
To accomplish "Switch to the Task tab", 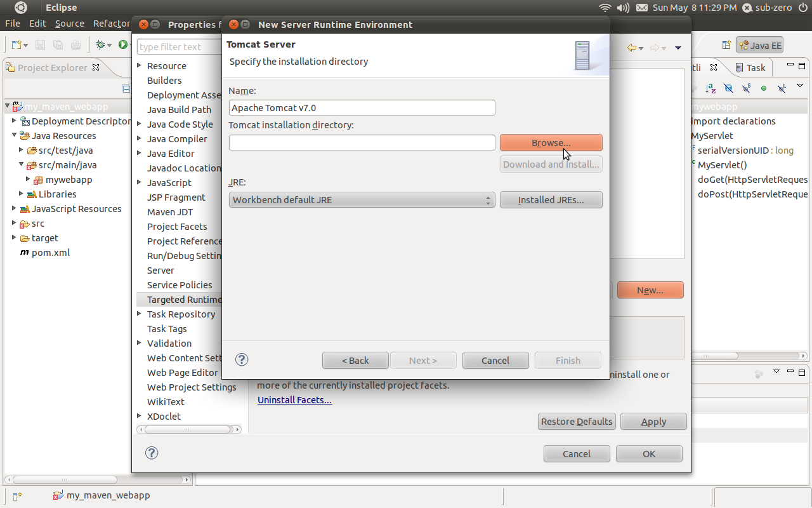I will (x=750, y=67).
